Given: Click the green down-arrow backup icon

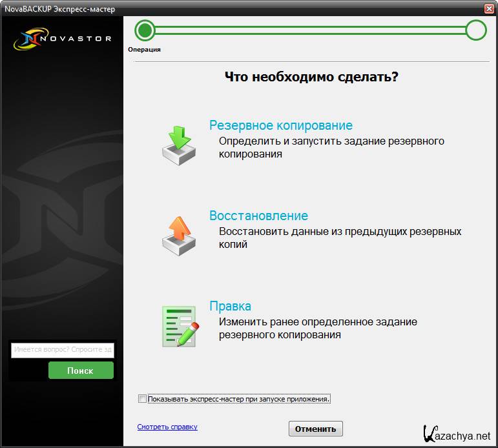Looking at the screenshot, I should 178,145.
